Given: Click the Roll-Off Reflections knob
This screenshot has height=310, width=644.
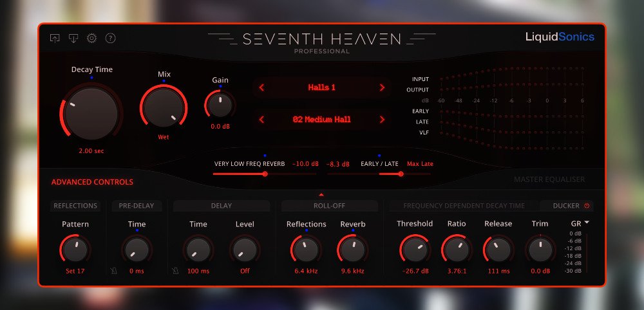Looking at the screenshot, I should [306, 250].
